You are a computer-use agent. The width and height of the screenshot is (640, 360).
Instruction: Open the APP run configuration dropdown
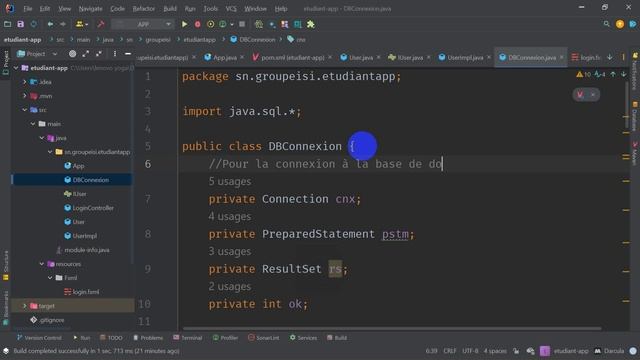point(142,24)
